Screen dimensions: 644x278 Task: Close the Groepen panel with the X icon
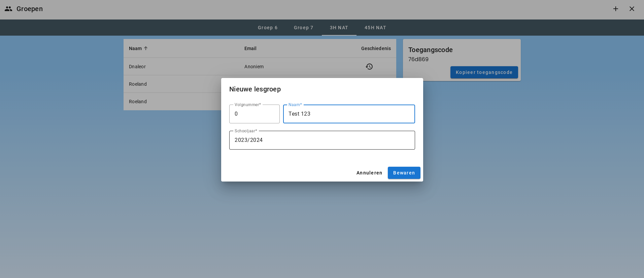632,9
